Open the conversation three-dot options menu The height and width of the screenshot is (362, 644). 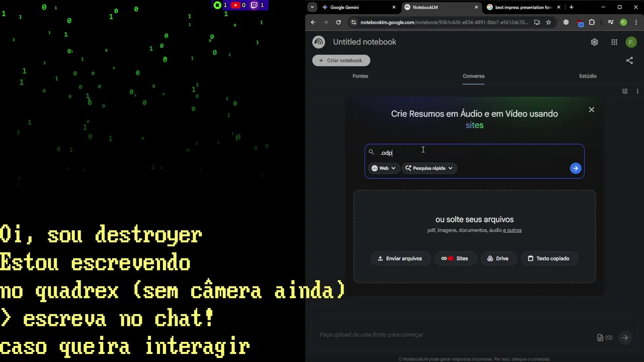pyautogui.click(x=637, y=92)
